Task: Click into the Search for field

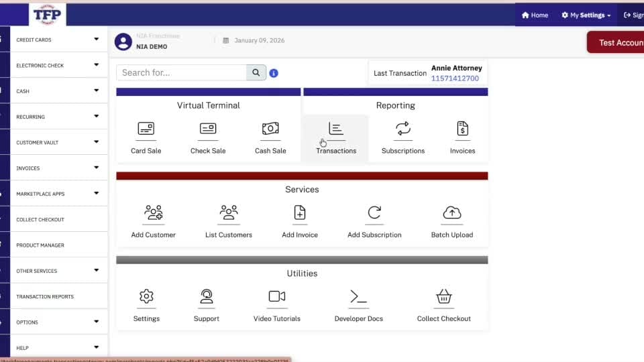Action: point(182,72)
